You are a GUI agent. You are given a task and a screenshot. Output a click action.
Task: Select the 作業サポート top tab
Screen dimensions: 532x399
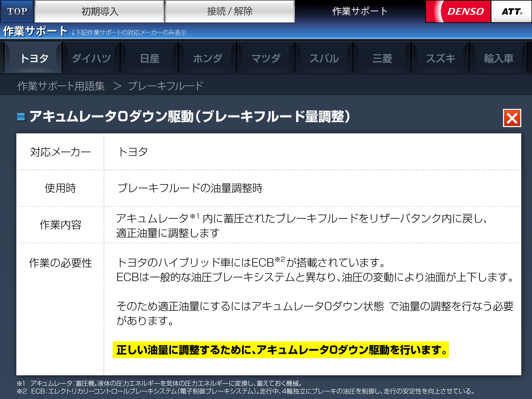coord(360,11)
